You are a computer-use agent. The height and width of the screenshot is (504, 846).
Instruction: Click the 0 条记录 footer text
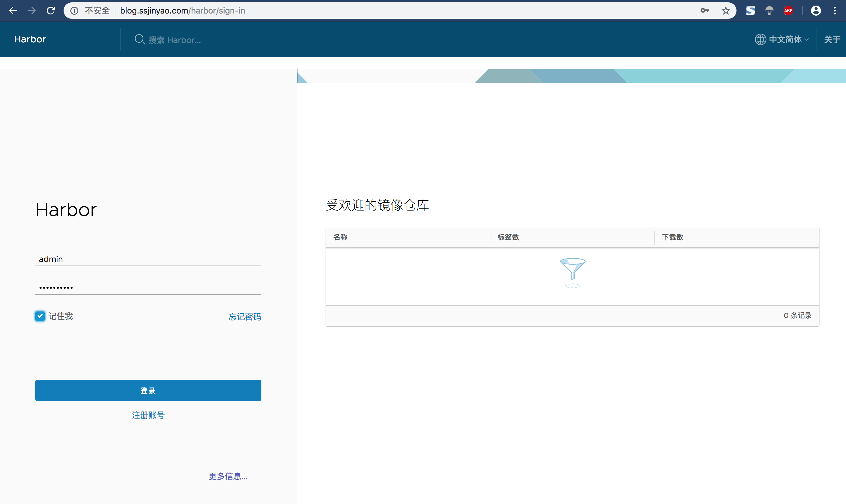[x=797, y=316]
